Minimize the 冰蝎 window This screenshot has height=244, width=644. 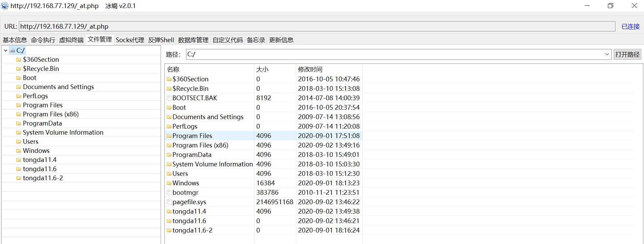587,6
